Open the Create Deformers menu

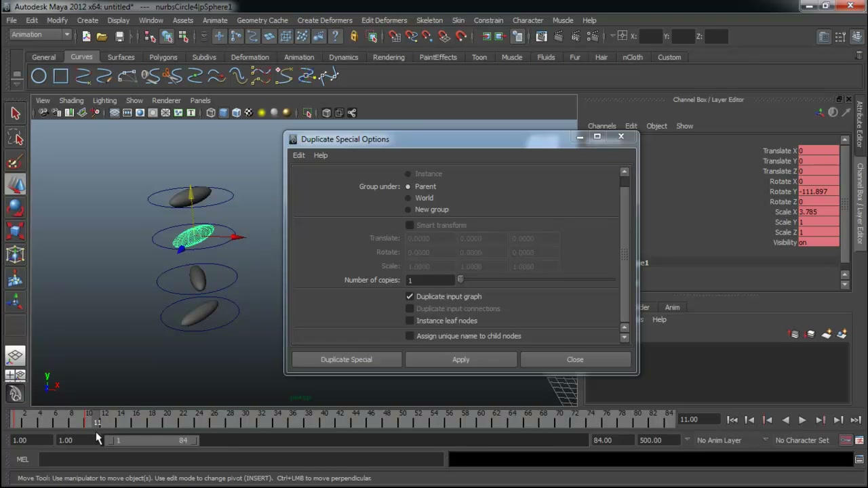coord(325,20)
